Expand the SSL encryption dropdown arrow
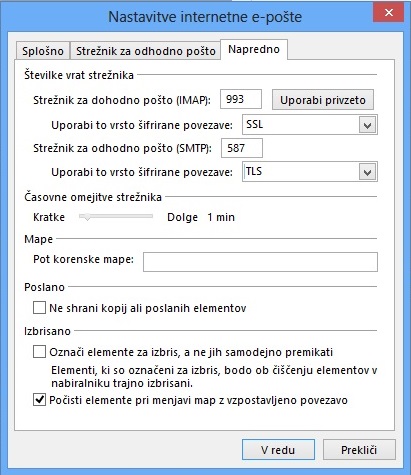This screenshot has height=475, width=411. (x=368, y=125)
